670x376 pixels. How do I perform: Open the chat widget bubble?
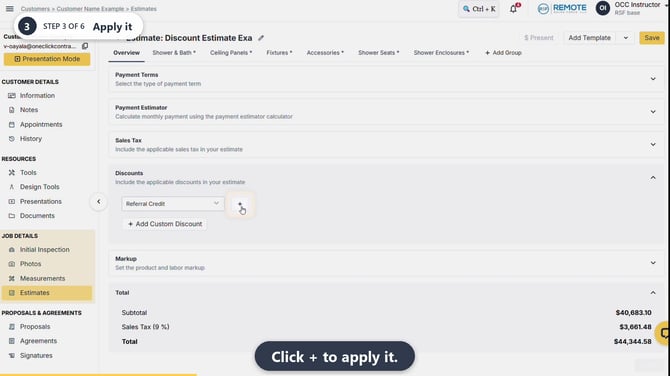pos(664,333)
